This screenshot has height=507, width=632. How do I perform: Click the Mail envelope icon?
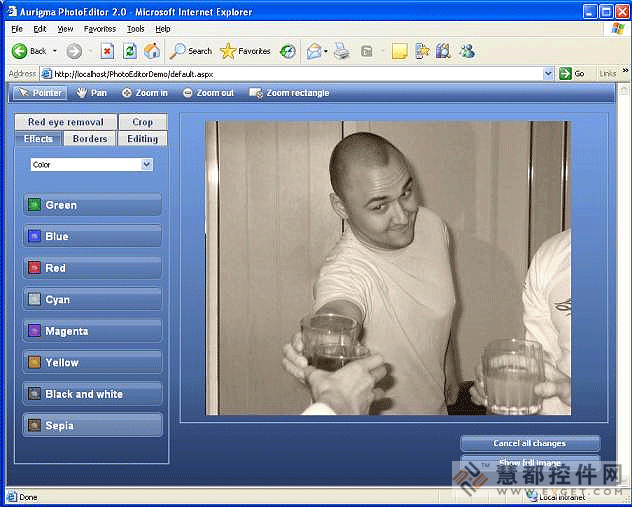[x=314, y=51]
